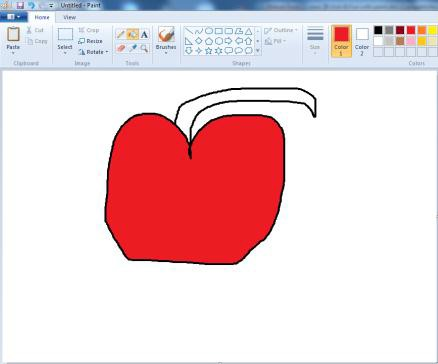The width and height of the screenshot is (438, 364).
Task: Pick the gray color swatch
Action: pyautogui.click(x=389, y=30)
